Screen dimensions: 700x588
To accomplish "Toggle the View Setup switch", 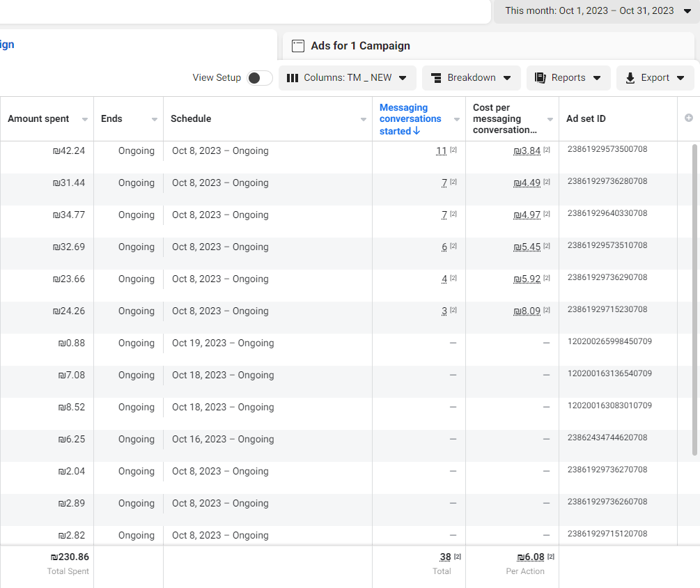I will [260, 78].
